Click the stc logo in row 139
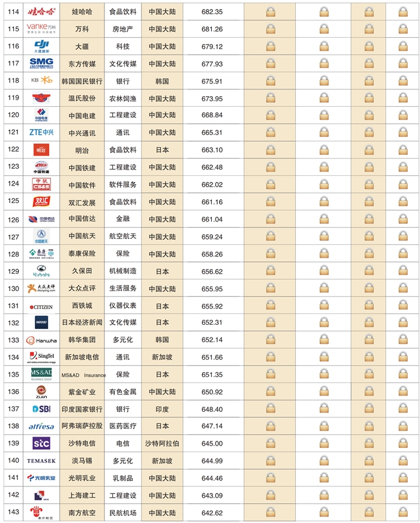This screenshot has height=523, width=420. click(41, 443)
